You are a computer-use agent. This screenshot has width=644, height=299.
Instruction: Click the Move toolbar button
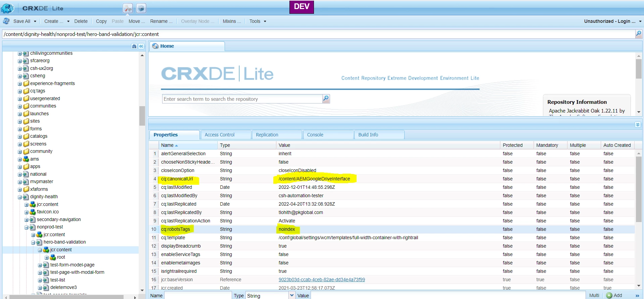pos(137,21)
